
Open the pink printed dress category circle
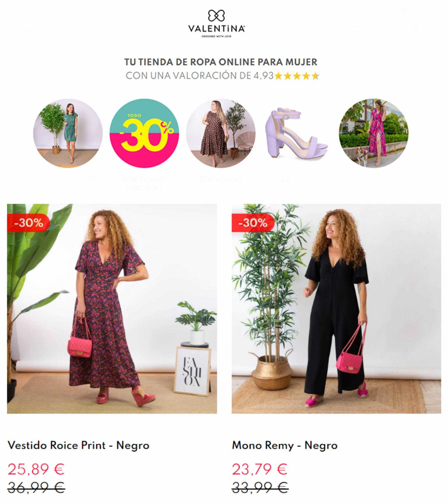pyautogui.click(x=374, y=133)
